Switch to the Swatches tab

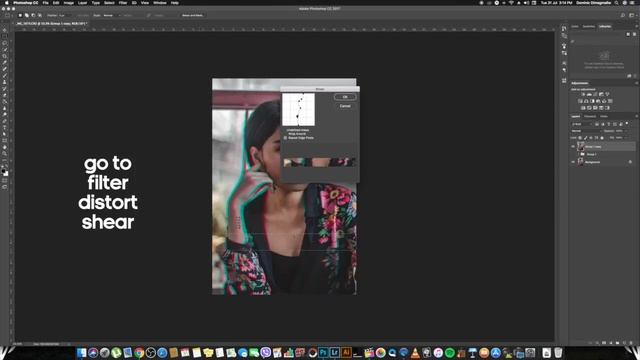(589, 27)
